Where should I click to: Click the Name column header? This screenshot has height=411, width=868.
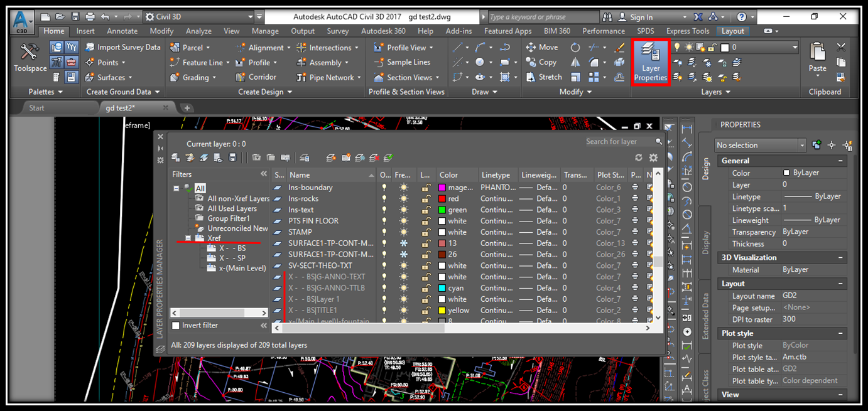click(x=332, y=175)
